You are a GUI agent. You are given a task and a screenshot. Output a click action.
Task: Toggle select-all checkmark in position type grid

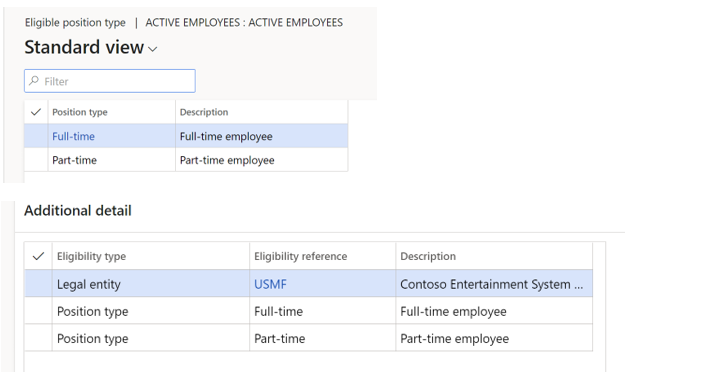(x=36, y=112)
